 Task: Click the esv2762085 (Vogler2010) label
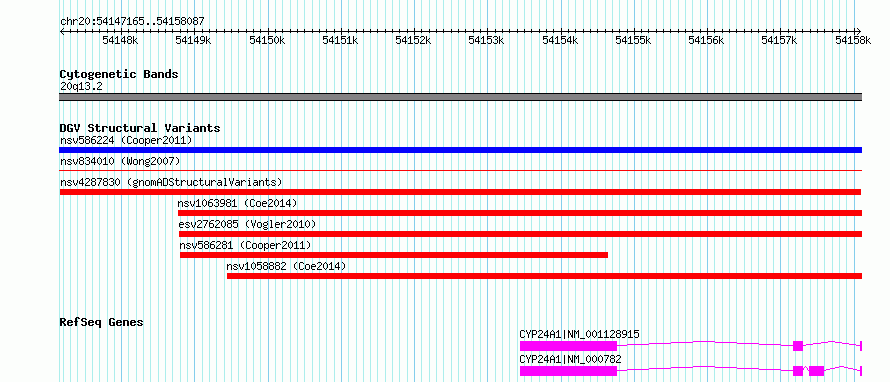247,224
